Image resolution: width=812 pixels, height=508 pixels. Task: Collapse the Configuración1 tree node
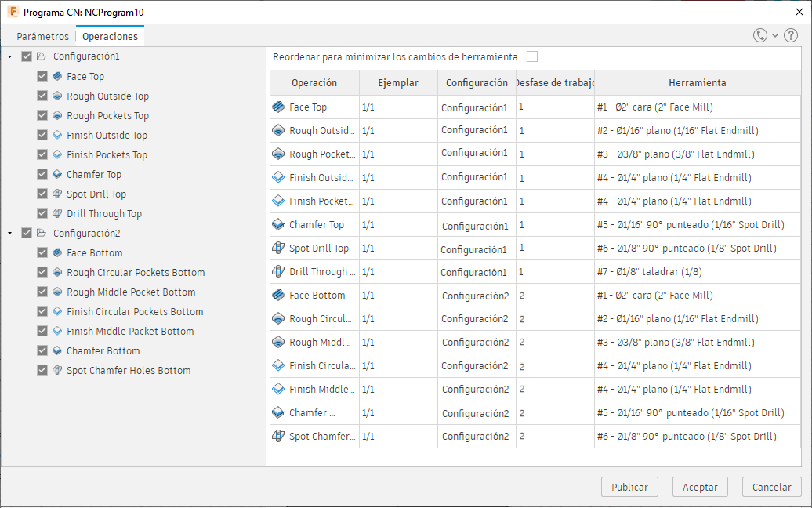point(9,56)
